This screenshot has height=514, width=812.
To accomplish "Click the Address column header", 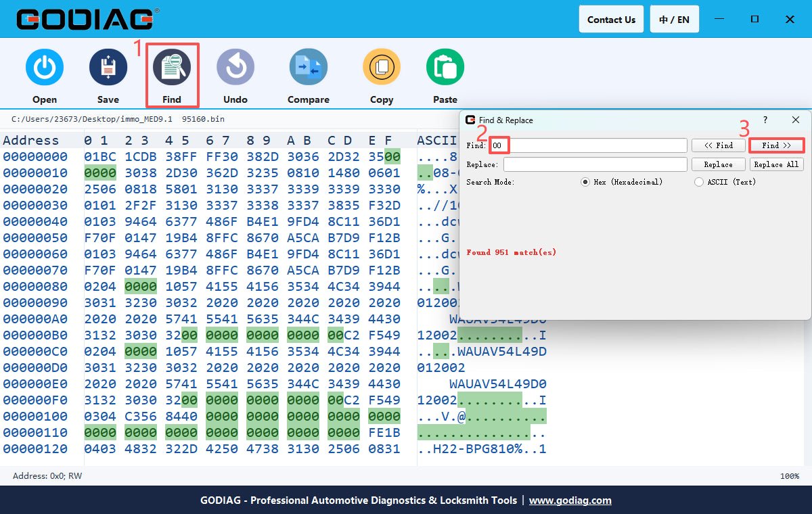I will (31, 141).
